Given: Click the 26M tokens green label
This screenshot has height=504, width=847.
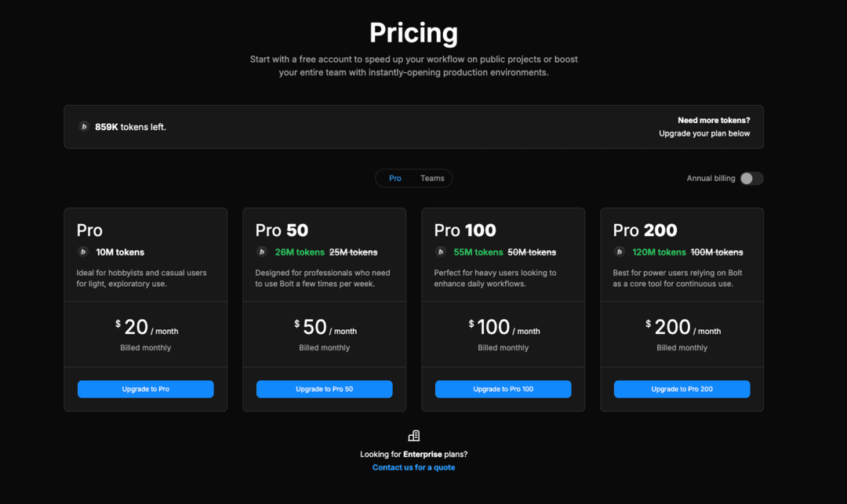Looking at the screenshot, I should 300,252.
